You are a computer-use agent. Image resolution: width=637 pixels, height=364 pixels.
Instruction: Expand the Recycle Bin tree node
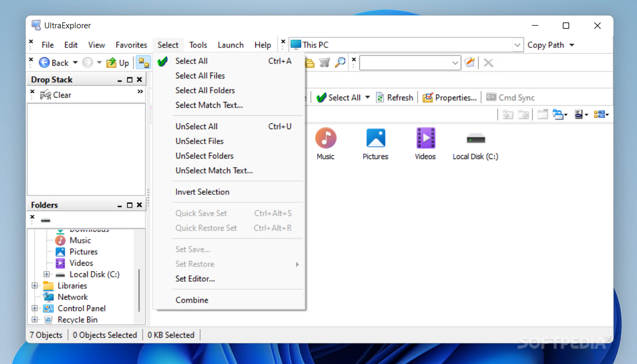(35, 320)
